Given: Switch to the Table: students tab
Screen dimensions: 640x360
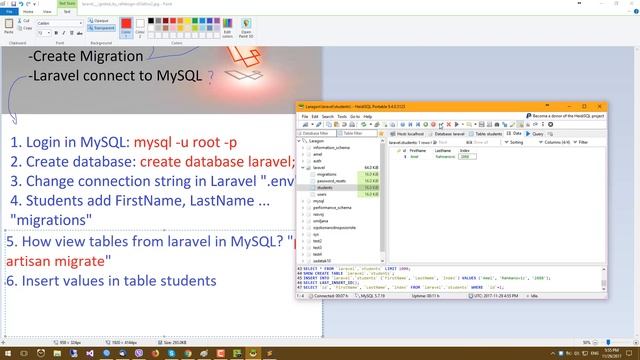Looking at the screenshot, I should 485,134.
